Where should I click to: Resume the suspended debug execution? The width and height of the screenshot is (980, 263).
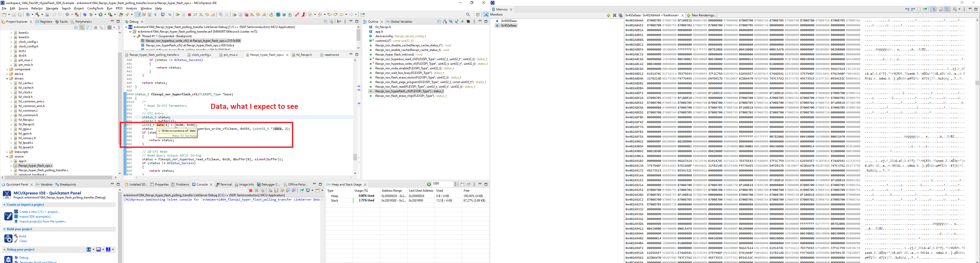coord(177,15)
